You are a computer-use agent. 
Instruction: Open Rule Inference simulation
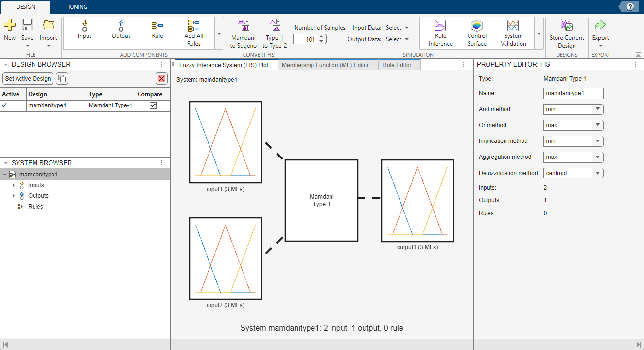pyautogui.click(x=440, y=33)
